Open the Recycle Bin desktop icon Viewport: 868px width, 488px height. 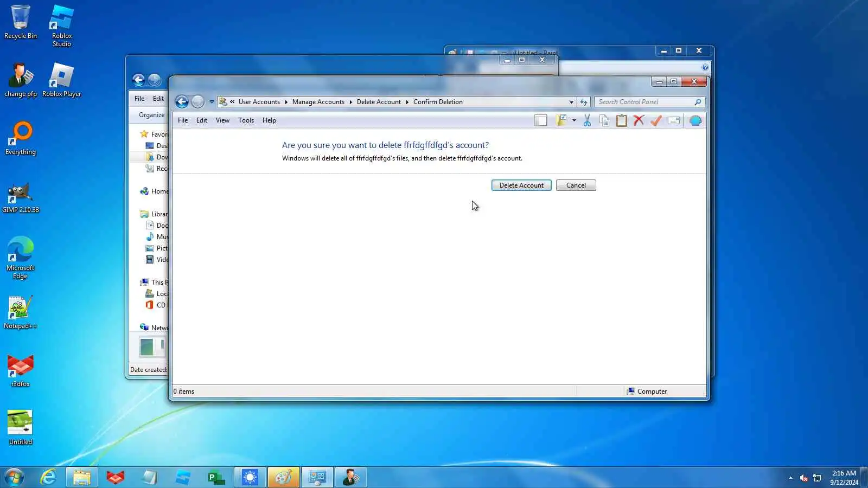coord(21,22)
